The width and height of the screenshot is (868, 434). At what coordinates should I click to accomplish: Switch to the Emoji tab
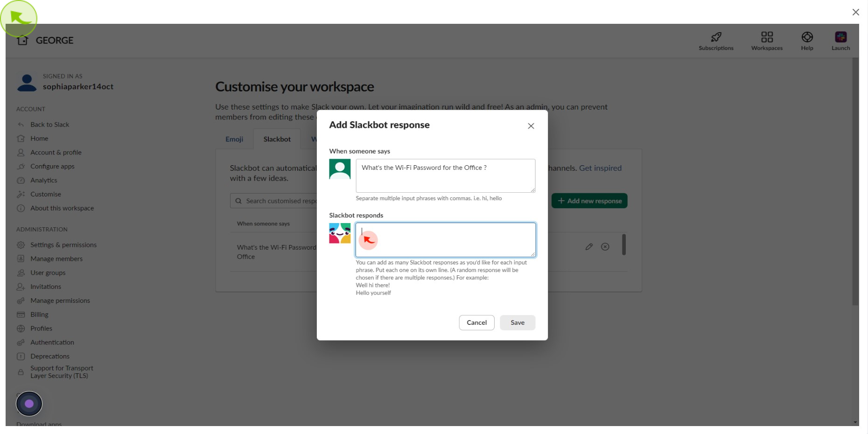[x=234, y=139]
